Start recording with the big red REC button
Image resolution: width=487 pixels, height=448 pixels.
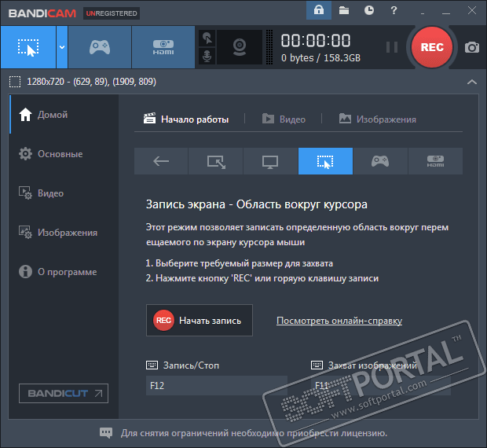(x=432, y=47)
